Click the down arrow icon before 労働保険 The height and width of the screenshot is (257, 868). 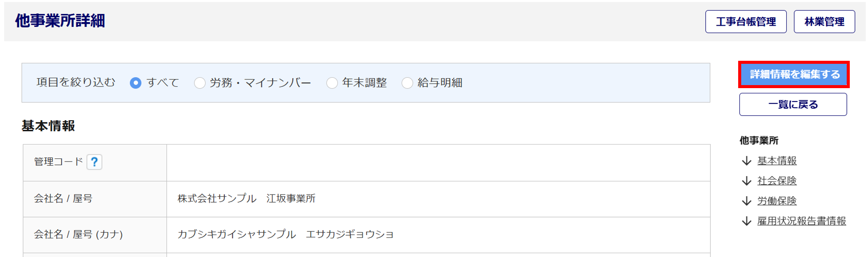pyautogui.click(x=746, y=201)
